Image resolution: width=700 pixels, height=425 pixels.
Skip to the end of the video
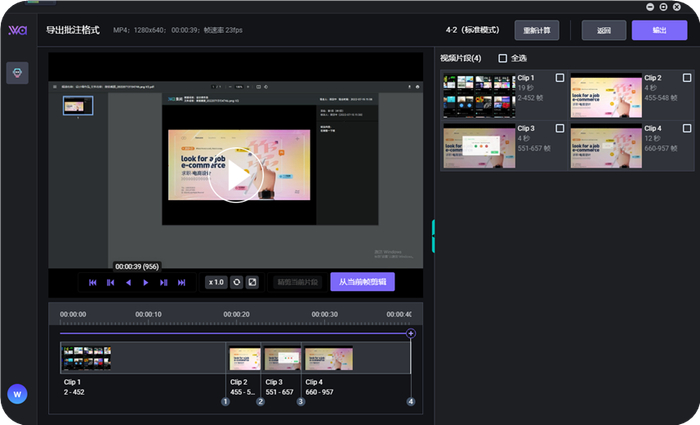click(x=182, y=282)
